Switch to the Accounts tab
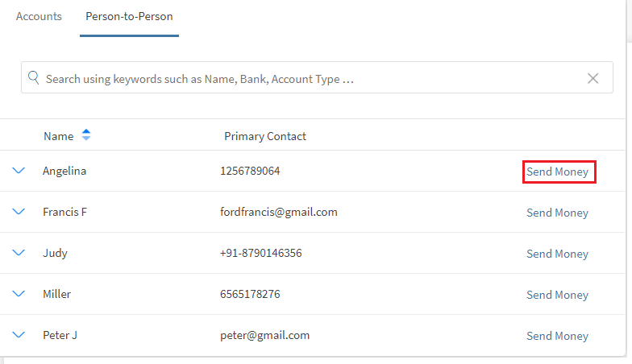This screenshot has height=364, width=632. click(39, 16)
